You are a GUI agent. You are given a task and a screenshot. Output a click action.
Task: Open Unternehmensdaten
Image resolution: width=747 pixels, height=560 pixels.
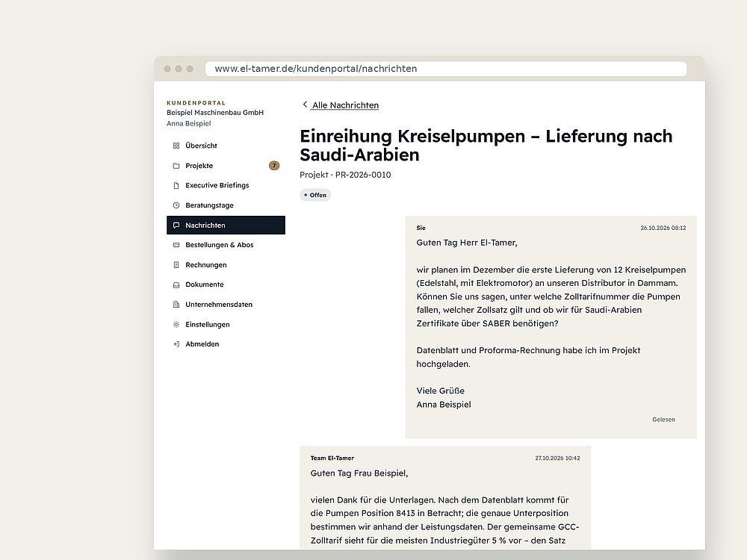point(226,305)
